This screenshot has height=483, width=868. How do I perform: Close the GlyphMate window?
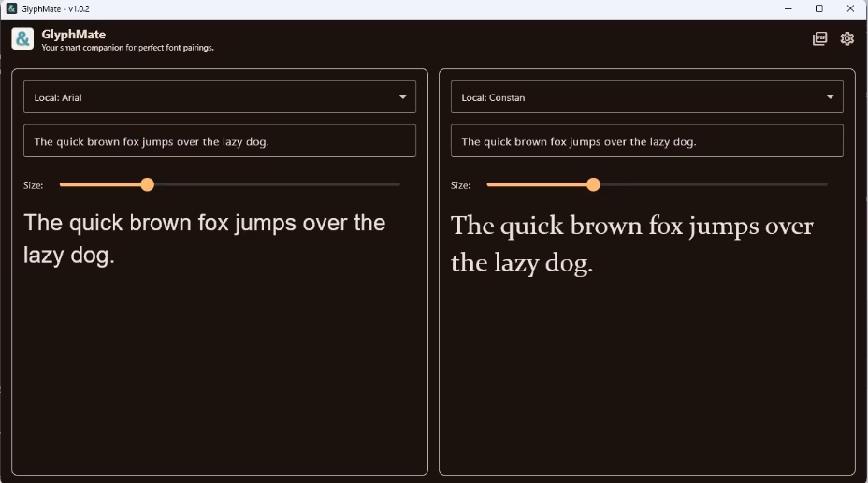(850, 8)
